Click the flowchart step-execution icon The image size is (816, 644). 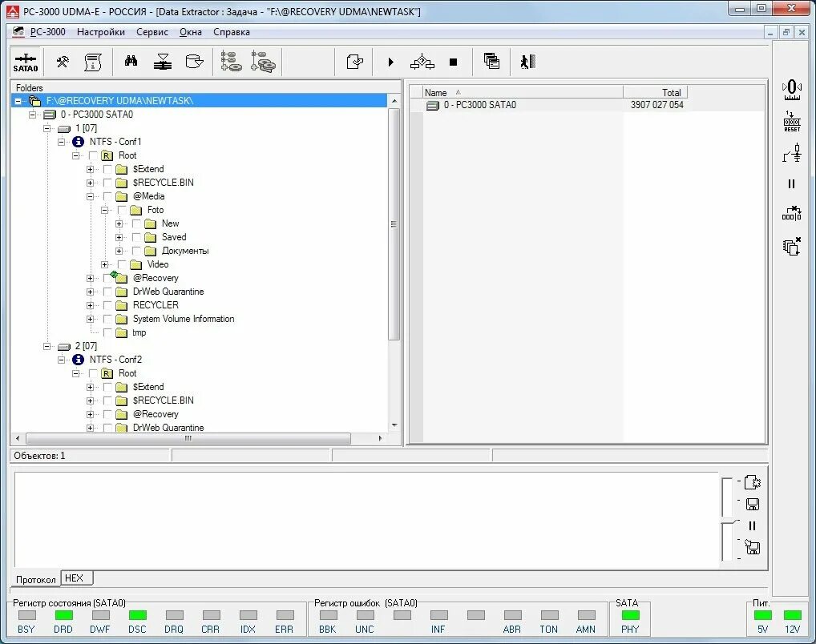coord(422,62)
